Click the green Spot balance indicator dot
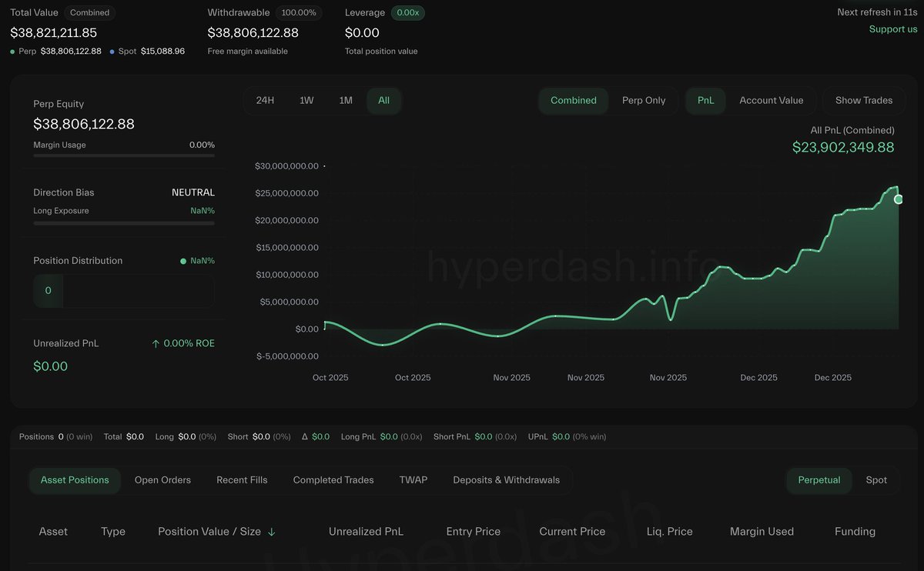This screenshot has width=924, height=571. [x=112, y=51]
